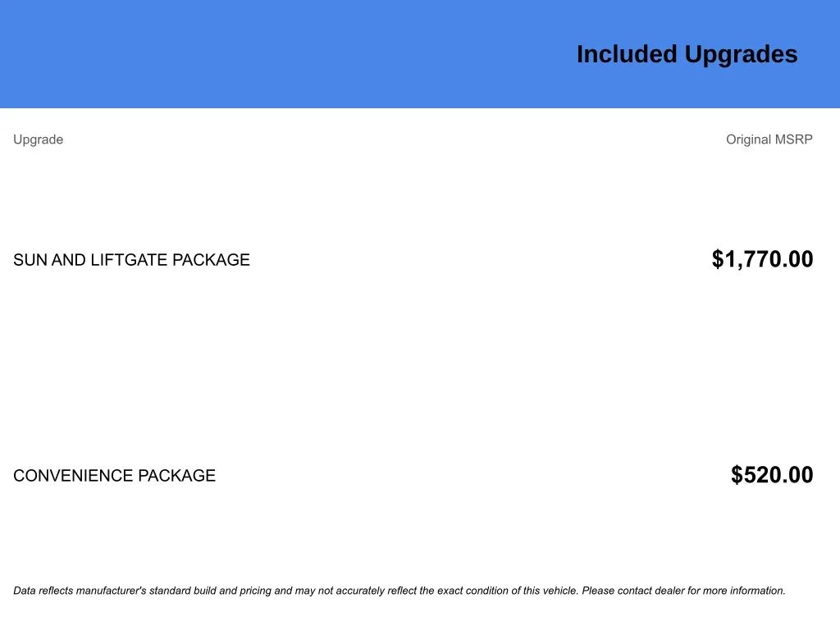
Task: Click "more information" ending the disclaimer
Action: coord(742,591)
